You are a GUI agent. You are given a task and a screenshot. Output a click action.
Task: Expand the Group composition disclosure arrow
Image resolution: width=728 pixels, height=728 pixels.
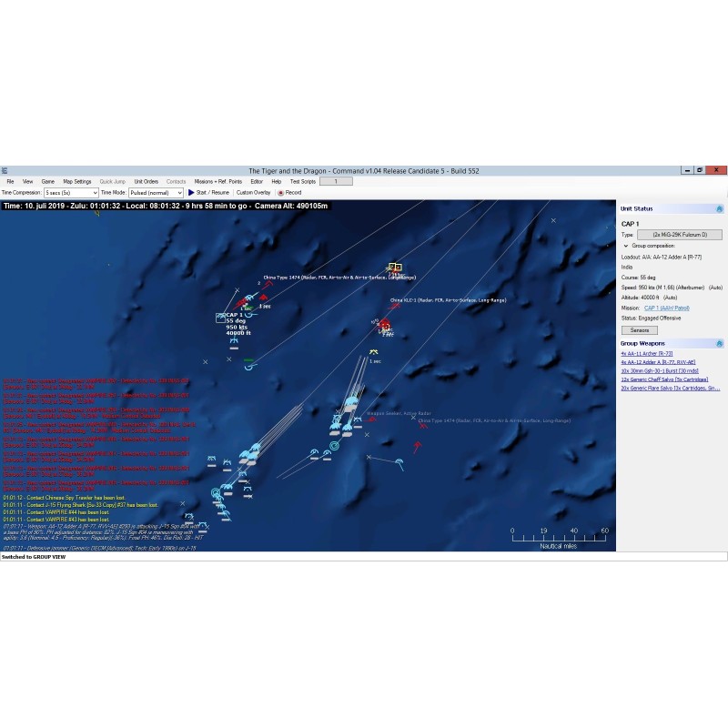(626, 246)
